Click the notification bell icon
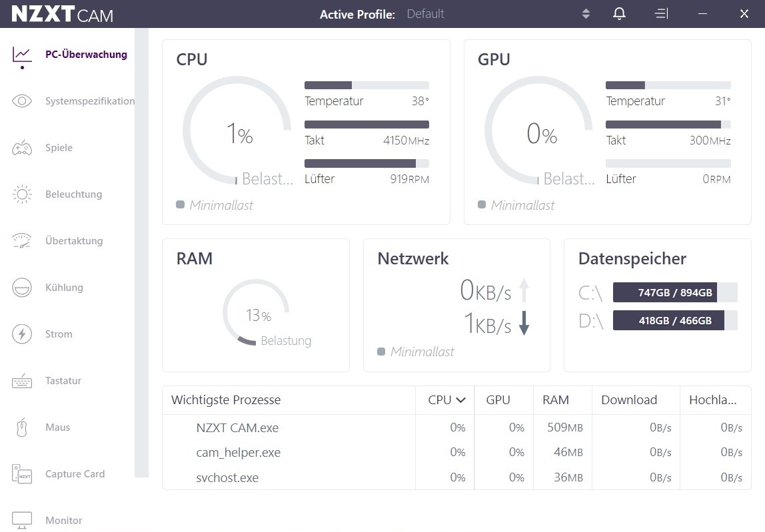 (619, 14)
